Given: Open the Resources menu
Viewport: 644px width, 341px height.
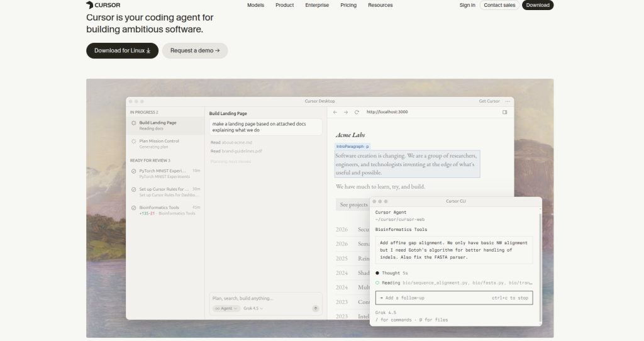Looking at the screenshot, I should tap(380, 5).
